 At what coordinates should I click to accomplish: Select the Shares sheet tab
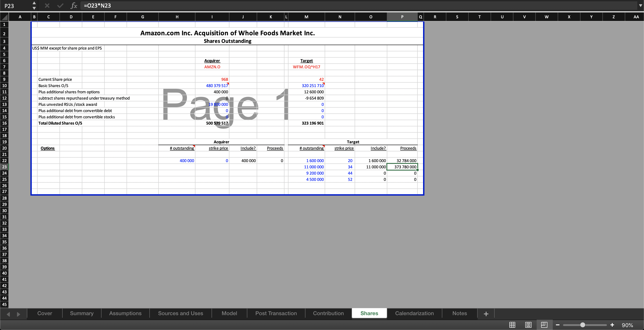[369, 313]
